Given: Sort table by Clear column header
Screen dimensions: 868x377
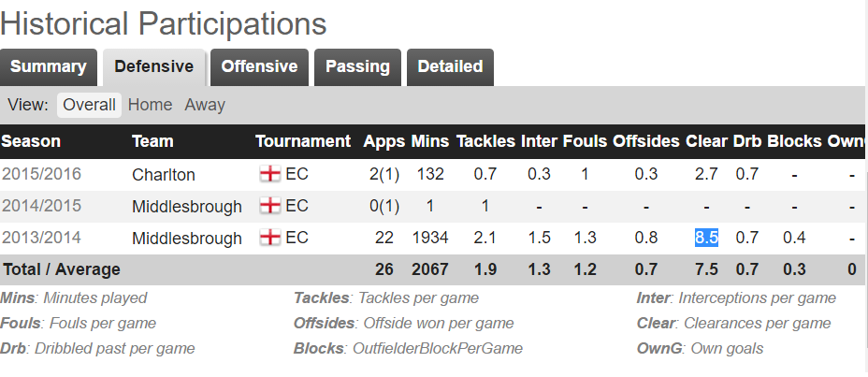Looking at the screenshot, I should point(706,141).
